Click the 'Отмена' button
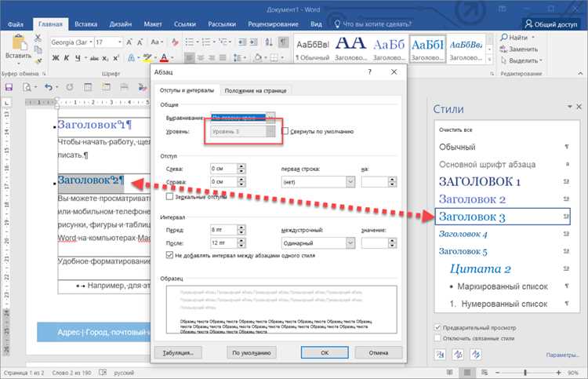The image size is (588, 379). click(x=379, y=353)
